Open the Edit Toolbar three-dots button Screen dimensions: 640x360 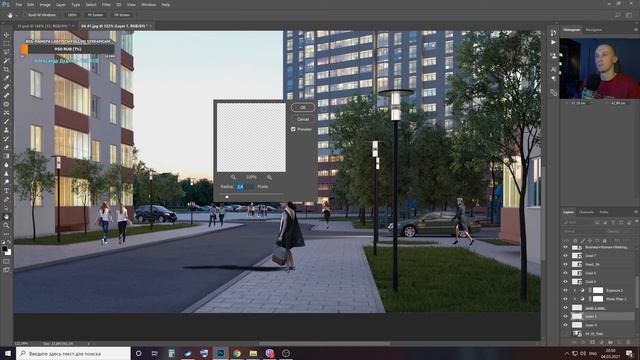coord(6,234)
